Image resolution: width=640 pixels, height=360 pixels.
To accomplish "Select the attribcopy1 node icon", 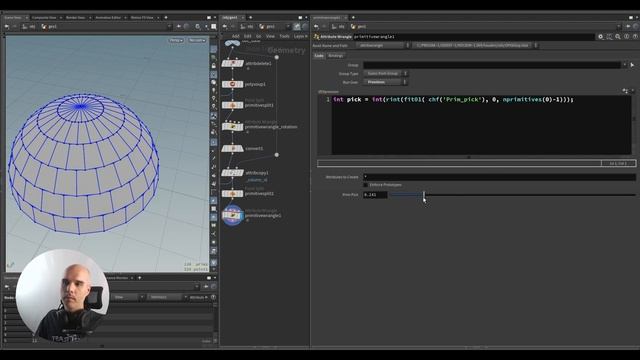I will pyautogui.click(x=233, y=173).
